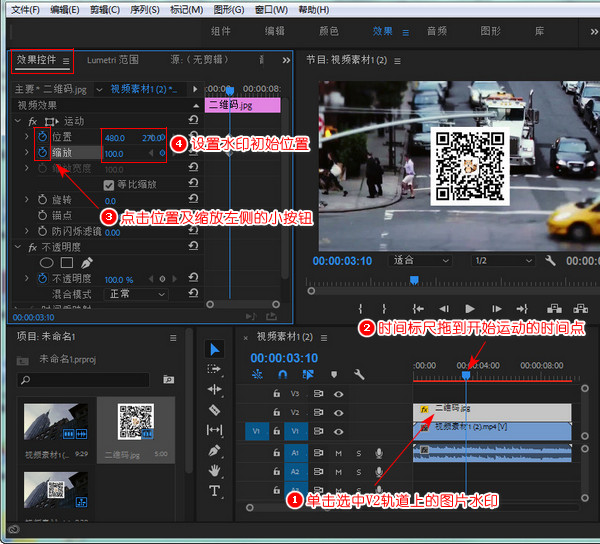Open playback resolution 1/2 dropdown
This screenshot has width=600, height=544.
coord(502,261)
